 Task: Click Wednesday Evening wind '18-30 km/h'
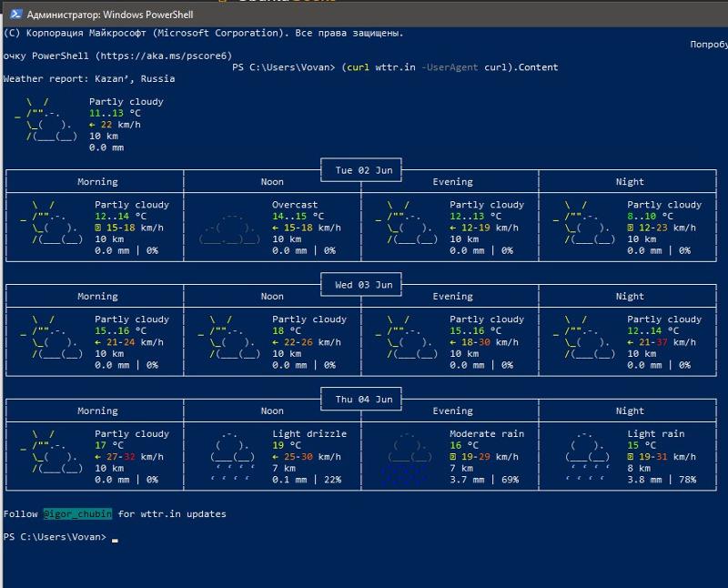(490, 342)
